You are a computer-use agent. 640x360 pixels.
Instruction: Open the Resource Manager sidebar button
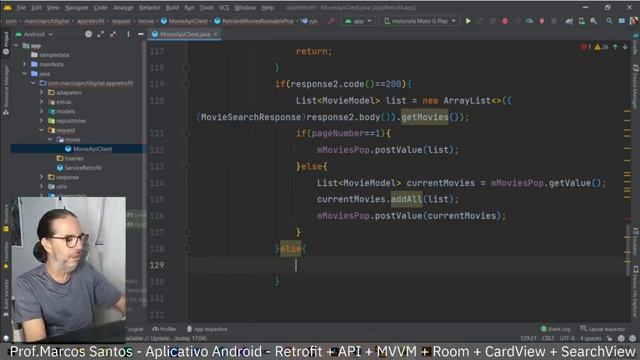click(6, 90)
